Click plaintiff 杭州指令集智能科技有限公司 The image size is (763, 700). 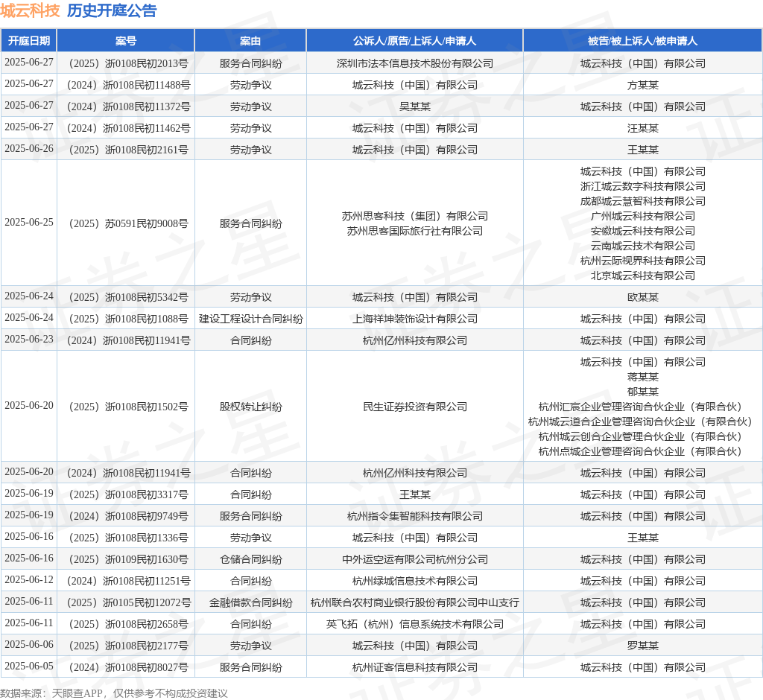click(x=414, y=516)
